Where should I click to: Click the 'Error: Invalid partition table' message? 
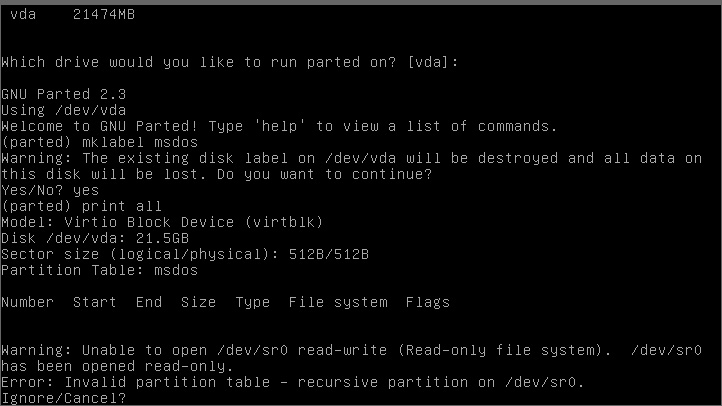click(293, 383)
